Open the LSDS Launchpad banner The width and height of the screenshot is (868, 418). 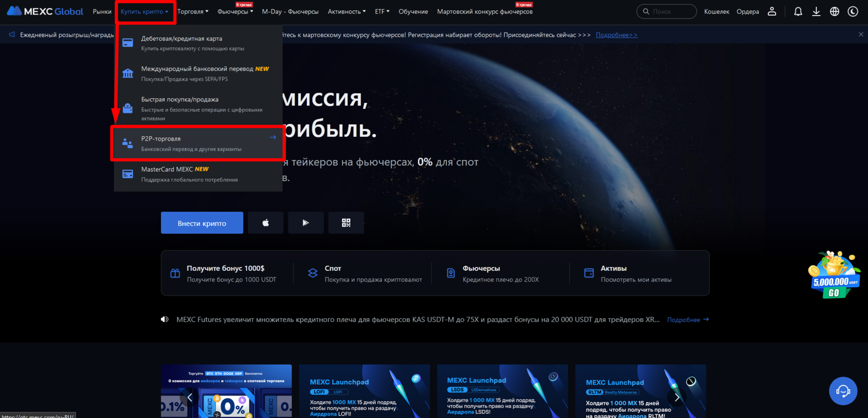502,391
